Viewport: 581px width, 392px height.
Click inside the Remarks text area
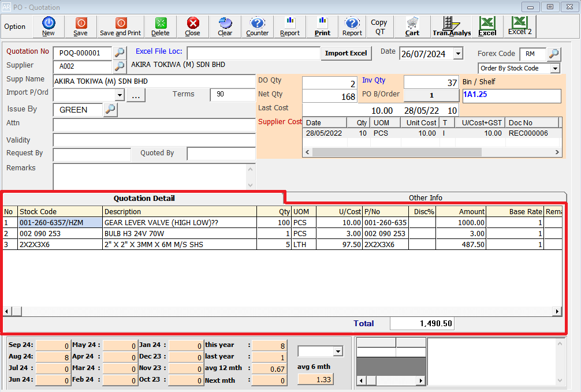click(x=150, y=176)
